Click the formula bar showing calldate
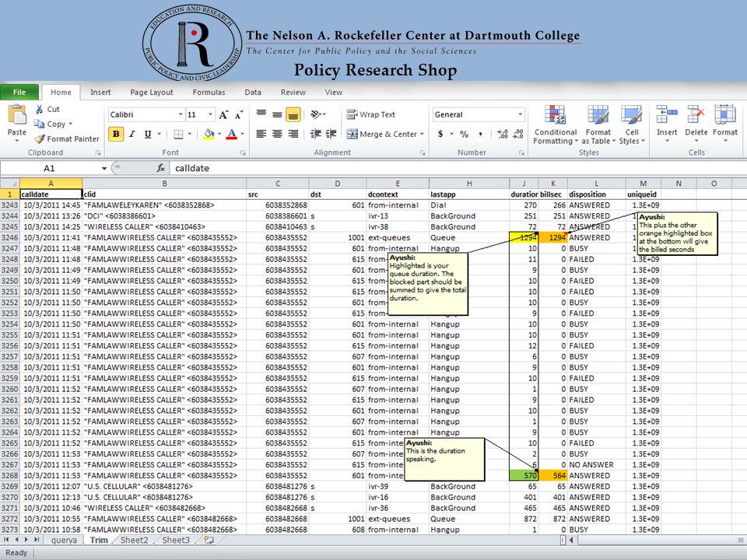747x560 pixels. coord(458,168)
